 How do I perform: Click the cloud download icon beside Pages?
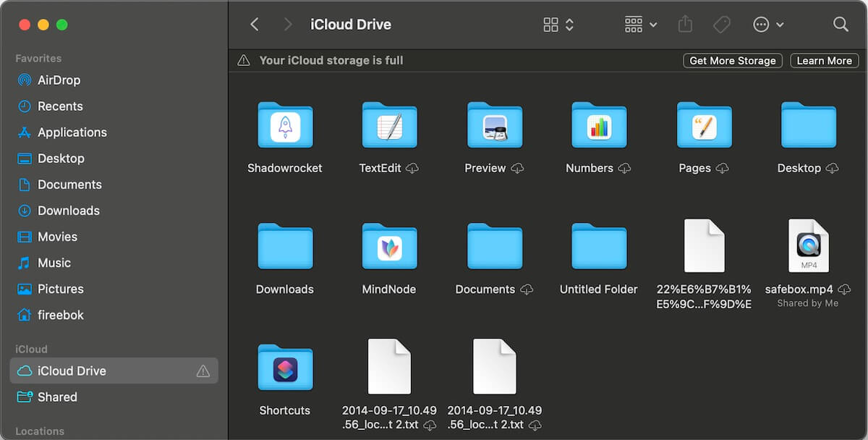pos(722,169)
